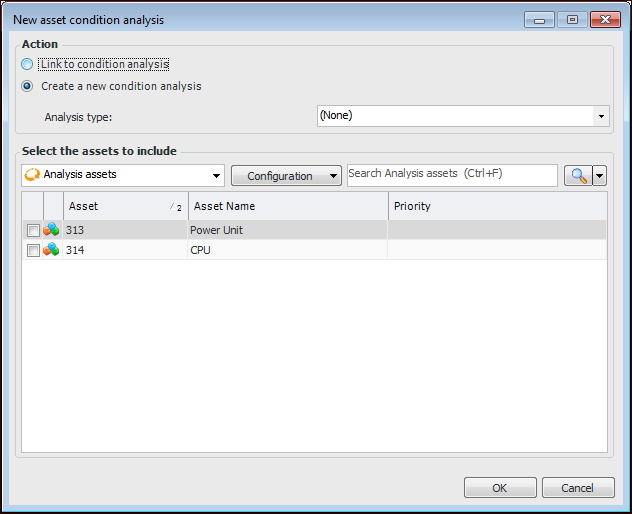Click the asset icon in row 313
The height and width of the screenshot is (514, 632).
coord(51,230)
